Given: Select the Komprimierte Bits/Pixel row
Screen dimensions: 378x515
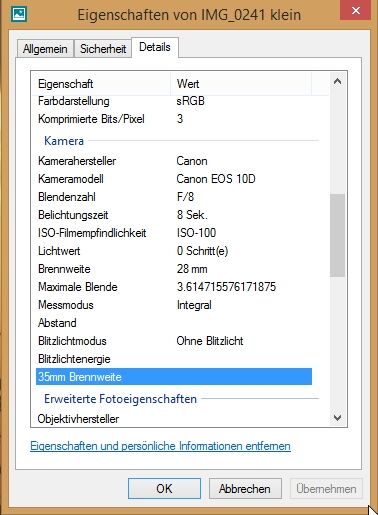Looking at the screenshot, I should coord(174,119).
